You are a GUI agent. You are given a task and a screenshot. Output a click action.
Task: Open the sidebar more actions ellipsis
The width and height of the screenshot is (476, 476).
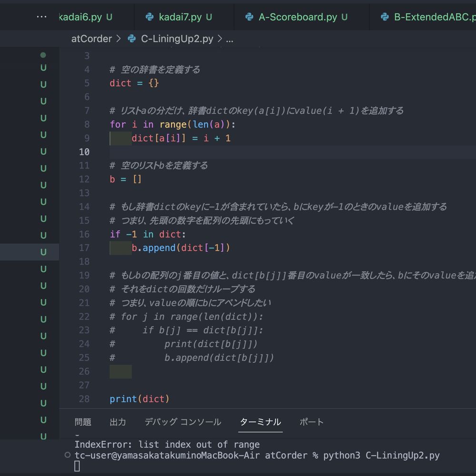tap(41, 17)
